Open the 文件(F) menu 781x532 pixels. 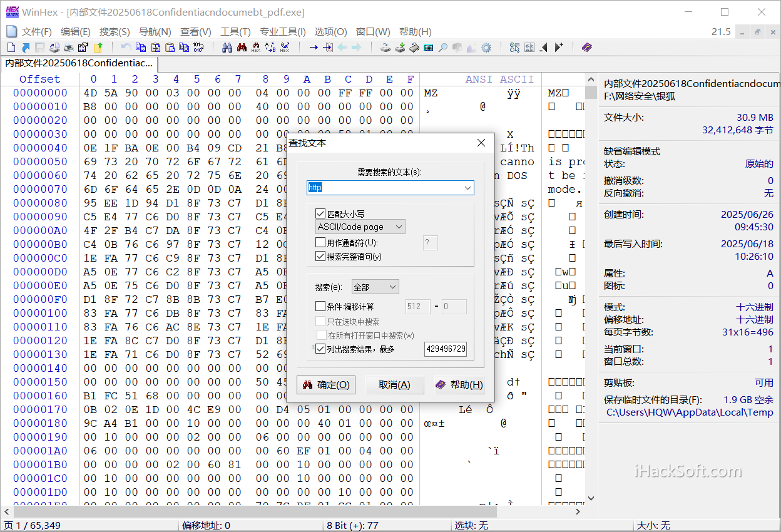36,32
